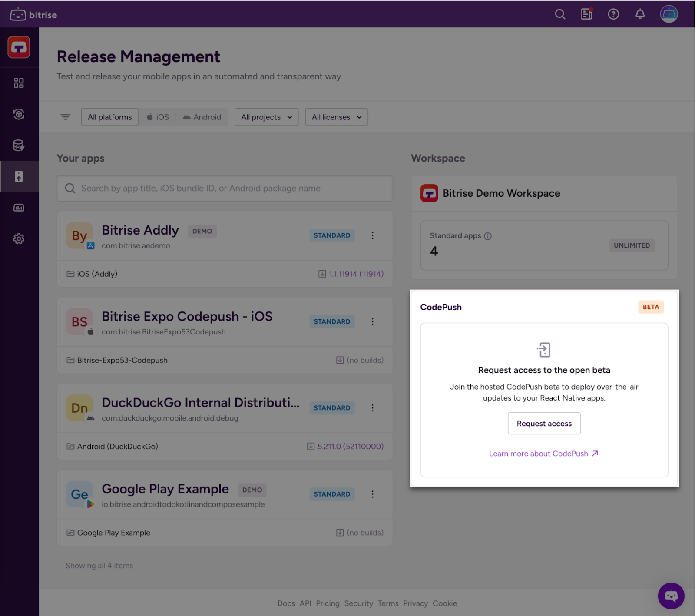Open the Insights chart icon in sidebar
695x616 pixels.
click(19, 208)
